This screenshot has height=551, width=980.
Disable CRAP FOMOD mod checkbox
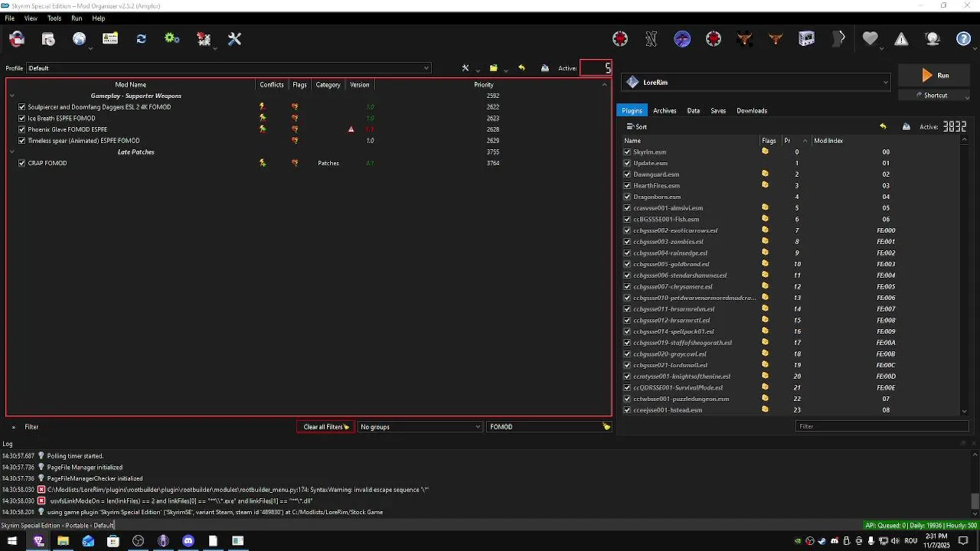click(22, 163)
